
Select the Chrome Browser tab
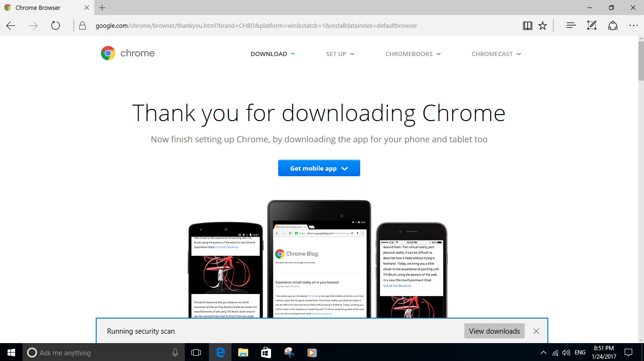pyautogui.click(x=46, y=8)
